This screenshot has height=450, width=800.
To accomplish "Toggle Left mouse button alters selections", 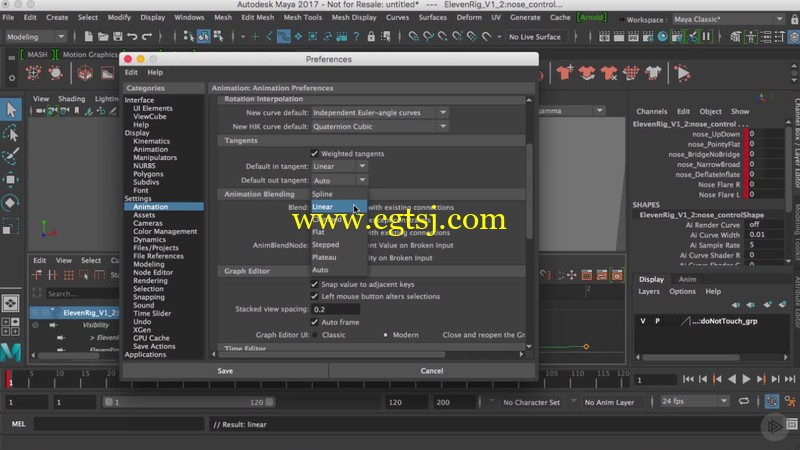I will [314, 296].
